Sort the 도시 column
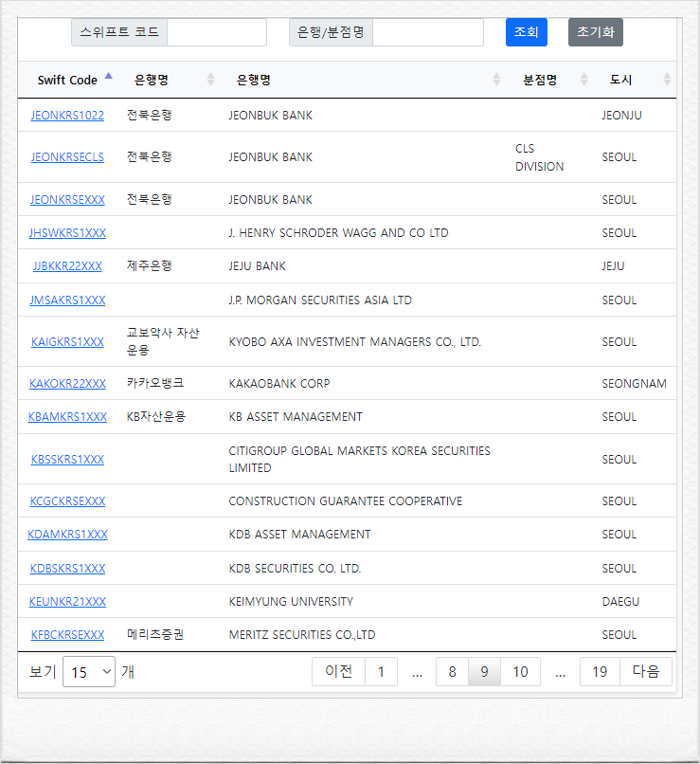700x764 pixels. 668,80
